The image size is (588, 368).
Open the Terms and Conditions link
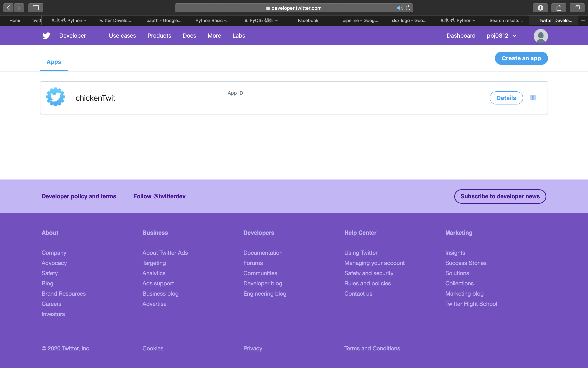pyautogui.click(x=372, y=348)
